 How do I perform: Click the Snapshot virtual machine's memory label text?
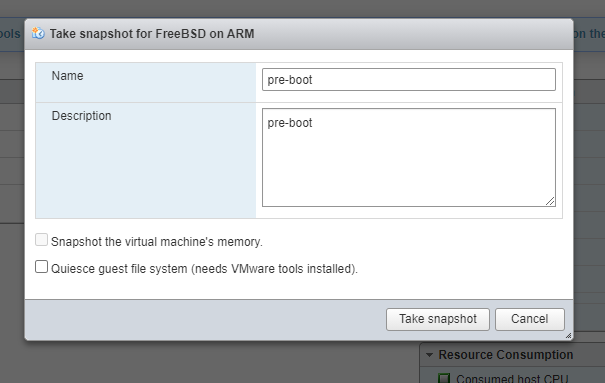coord(157,242)
